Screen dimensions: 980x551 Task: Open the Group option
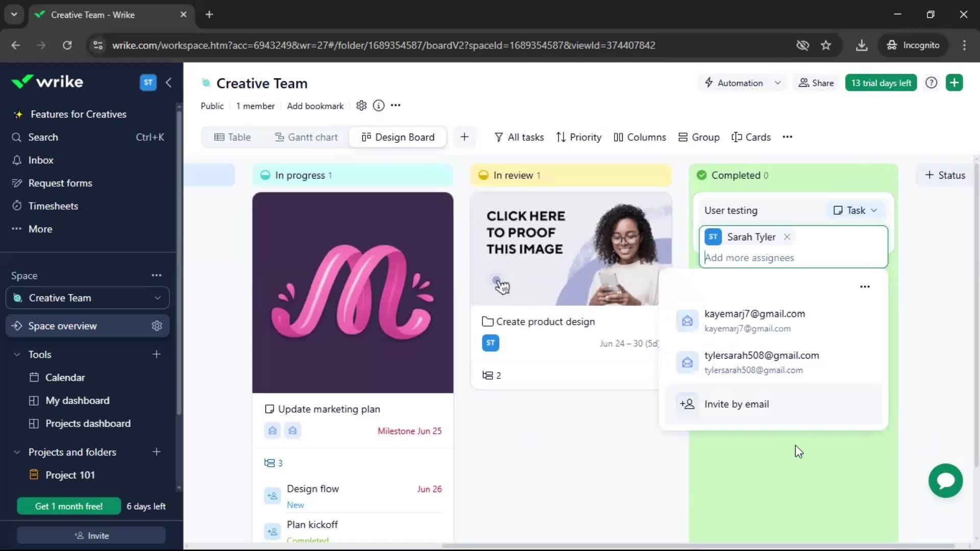click(x=699, y=137)
